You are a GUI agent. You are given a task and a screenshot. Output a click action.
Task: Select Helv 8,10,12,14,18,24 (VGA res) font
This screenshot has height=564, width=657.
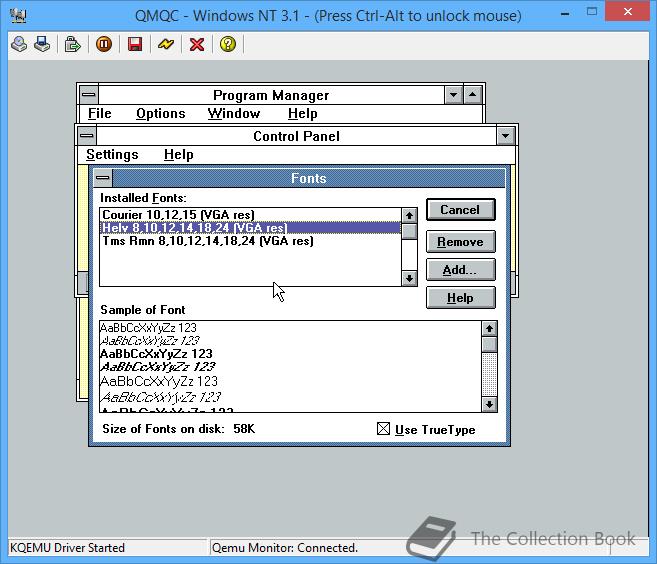pyautogui.click(x=251, y=228)
